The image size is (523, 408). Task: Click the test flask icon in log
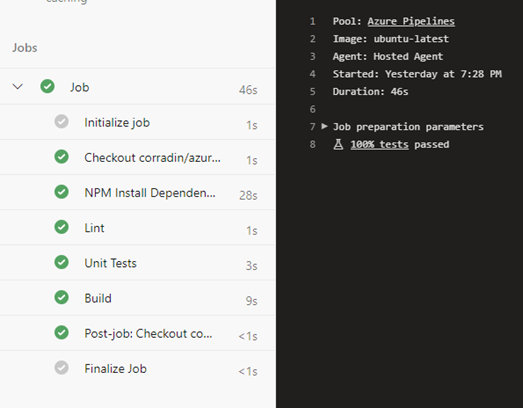click(x=338, y=144)
